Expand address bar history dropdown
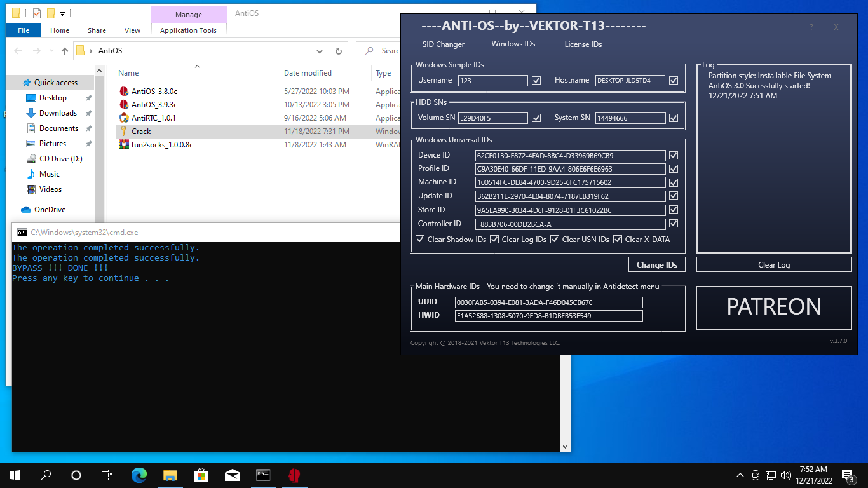The image size is (868, 488). tap(320, 51)
